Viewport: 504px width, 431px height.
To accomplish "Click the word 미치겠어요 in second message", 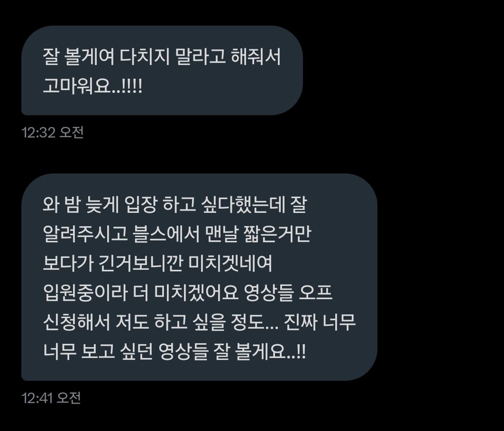I will (196, 293).
